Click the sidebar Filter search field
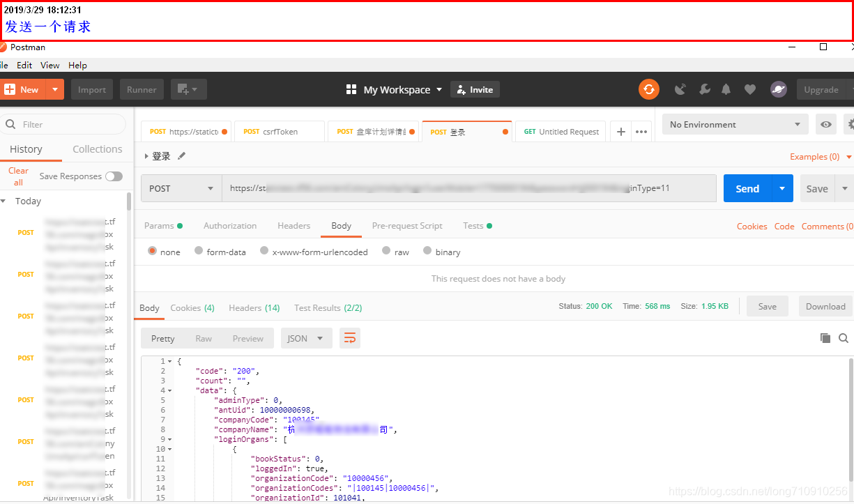This screenshot has width=854, height=504. (x=63, y=124)
